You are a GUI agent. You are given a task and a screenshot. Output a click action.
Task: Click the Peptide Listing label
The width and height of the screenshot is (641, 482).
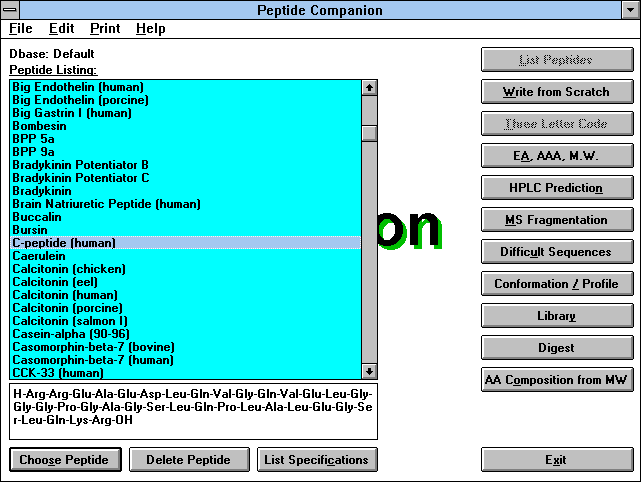[53, 70]
